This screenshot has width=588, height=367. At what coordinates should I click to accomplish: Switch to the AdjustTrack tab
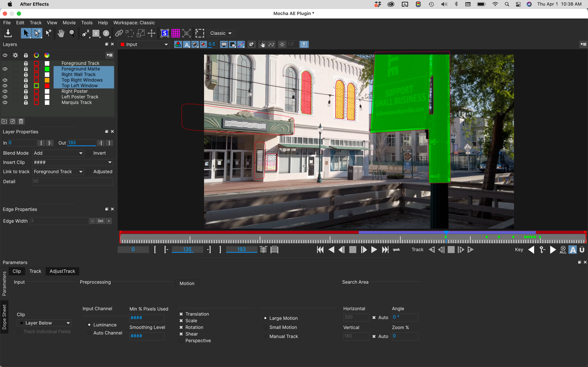pos(62,271)
